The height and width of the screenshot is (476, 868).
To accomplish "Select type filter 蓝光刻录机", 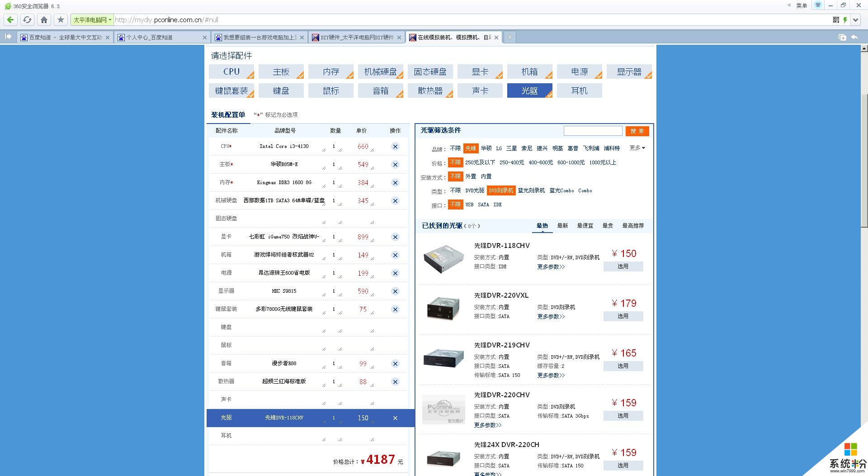I will pos(531,190).
